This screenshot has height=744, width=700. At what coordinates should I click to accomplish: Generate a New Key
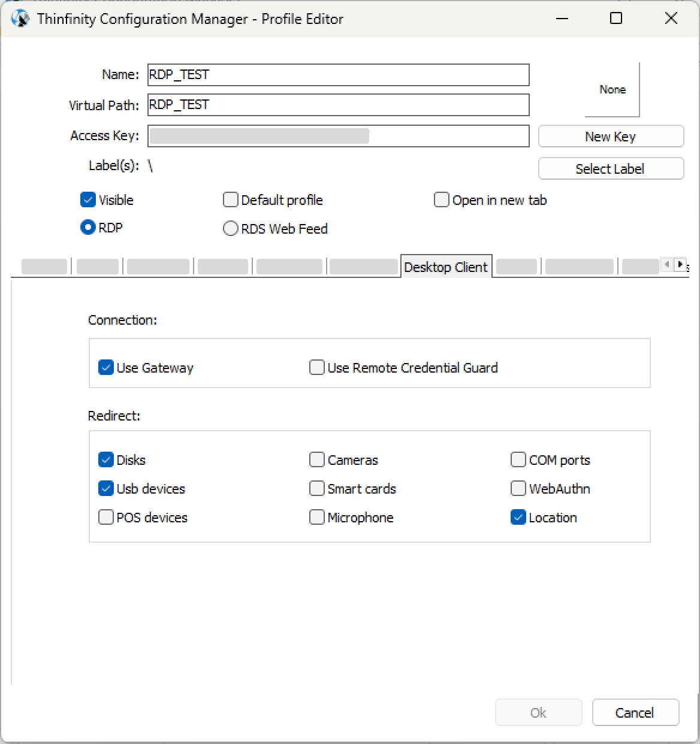pyautogui.click(x=610, y=137)
